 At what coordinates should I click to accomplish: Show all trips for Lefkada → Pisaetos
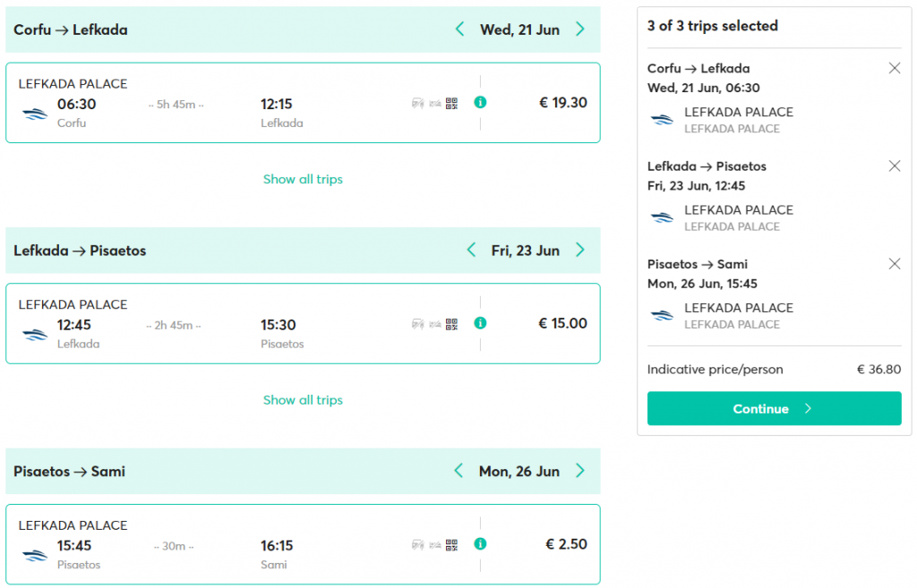click(x=303, y=400)
